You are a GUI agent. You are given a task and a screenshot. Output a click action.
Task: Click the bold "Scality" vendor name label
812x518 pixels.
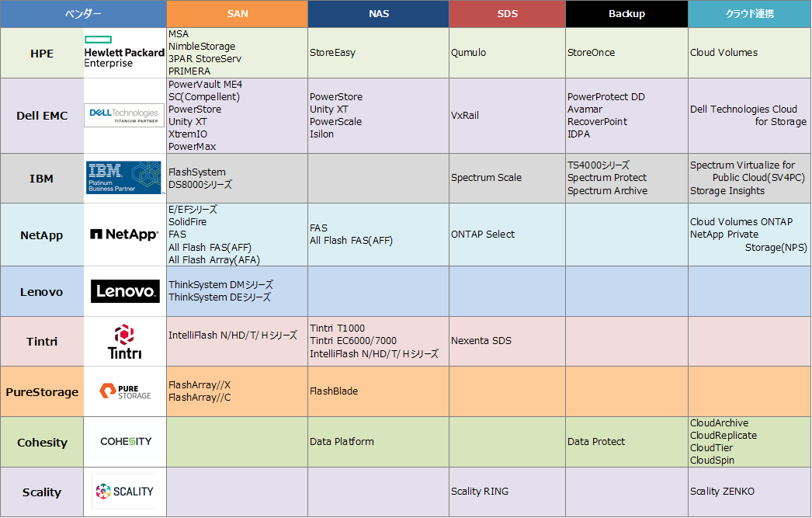tap(41, 492)
